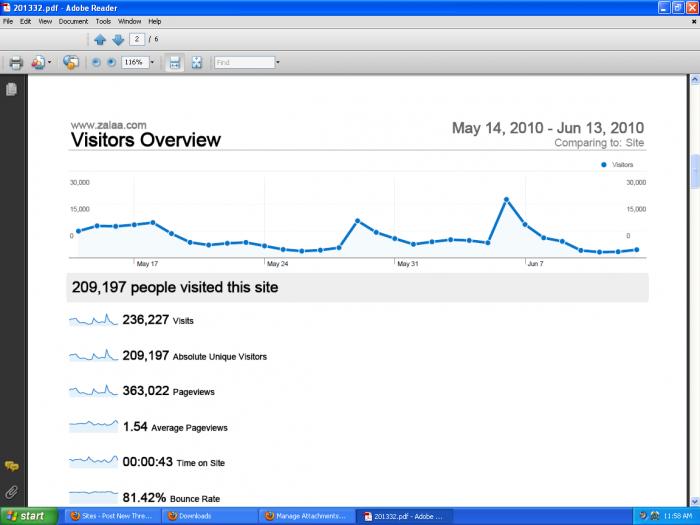Close the document with the menu bar X
Screen dimensions: 700x525
[x=694, y=21]
